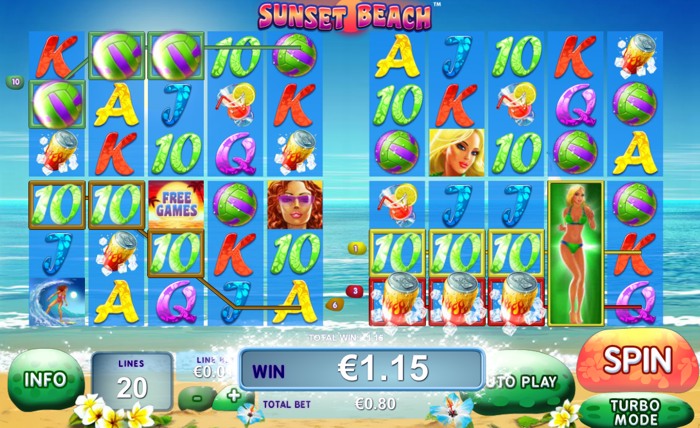Decrease the line bet with minus
Image resolution: width=700 pixels, height=428 pixels.
198,398
